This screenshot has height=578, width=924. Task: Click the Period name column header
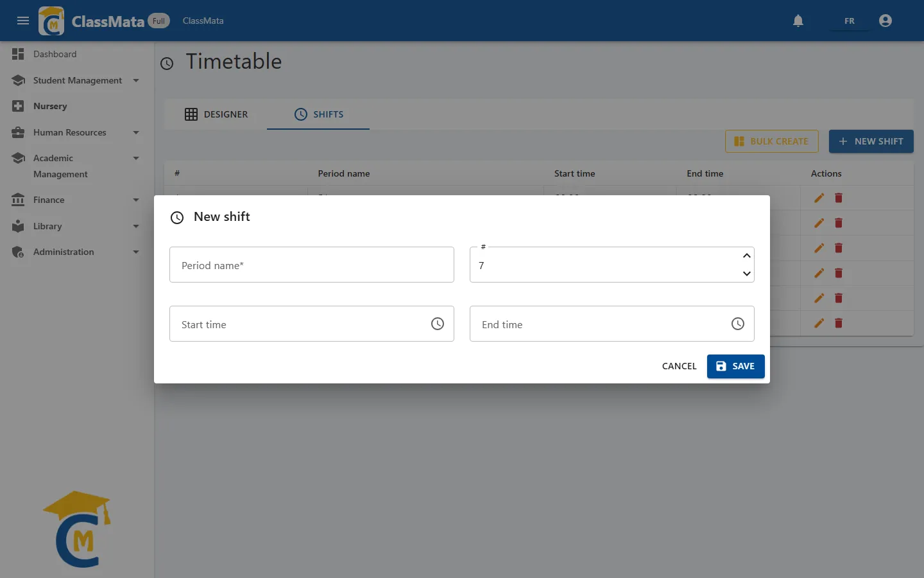tap(344, 173)
